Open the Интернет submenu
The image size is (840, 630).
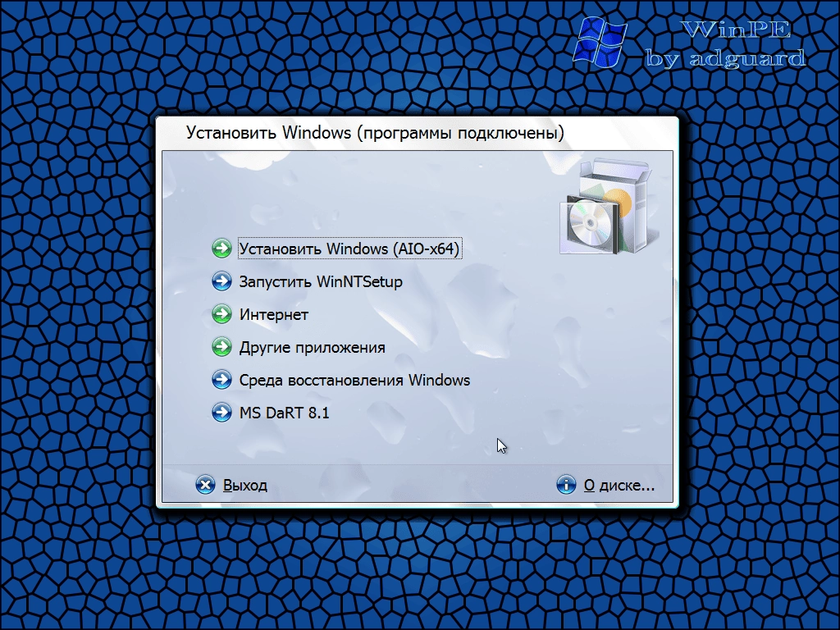pos(274,314)
